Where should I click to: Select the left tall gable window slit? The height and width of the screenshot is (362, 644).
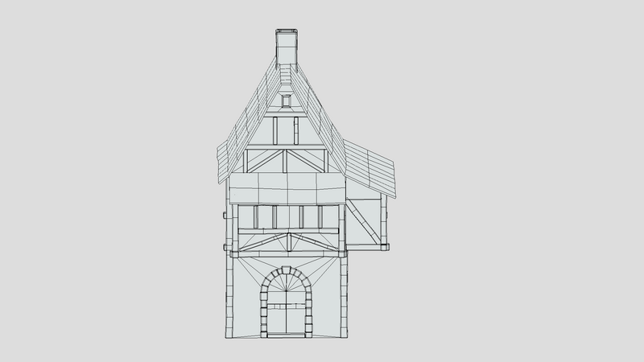[x=275, y=130]
